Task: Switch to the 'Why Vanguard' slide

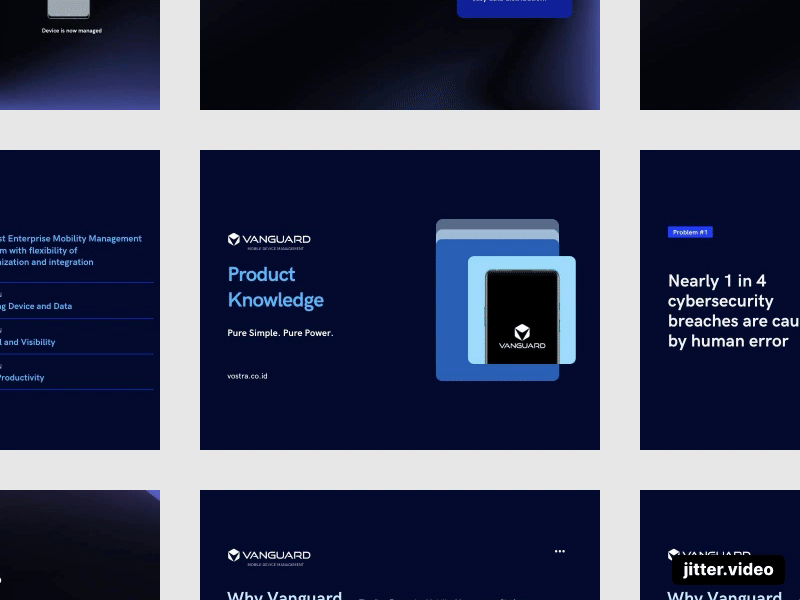Action: pyautogui.click(x=400, y=545)
